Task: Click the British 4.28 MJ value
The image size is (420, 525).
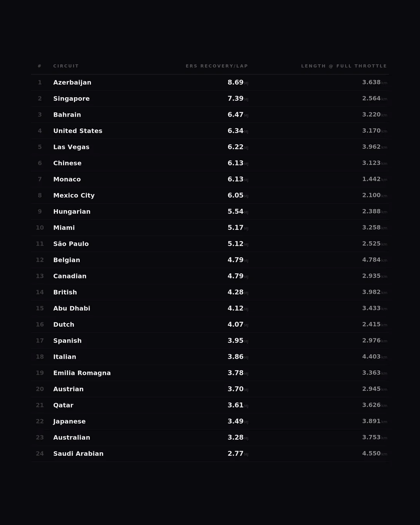Action: pos(236,292)
